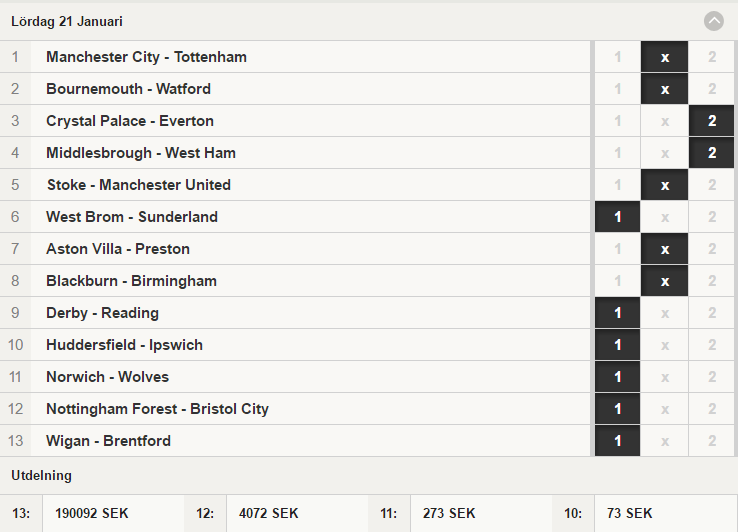Click the 12 correct payout 4072 SEK

tap(268, 513)
